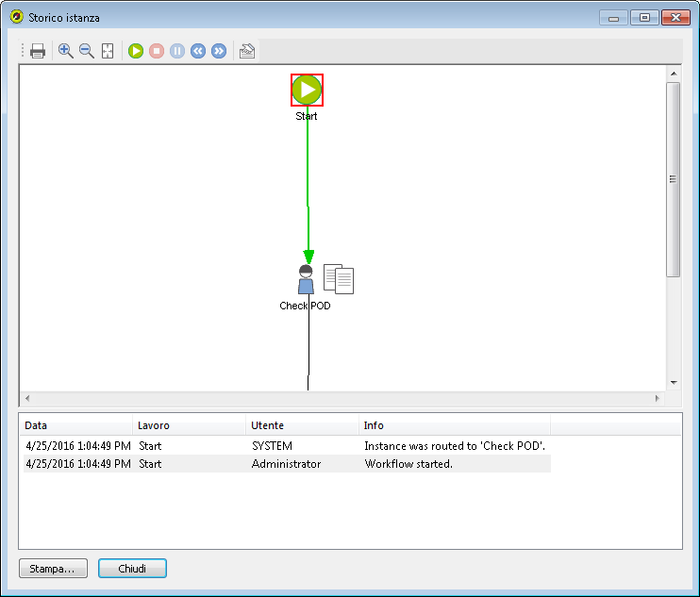The height and width of the screenshot is (597, 700).
Task: Fit diagram to window icon
Action: pyautogui.click(x=108, y=51)
